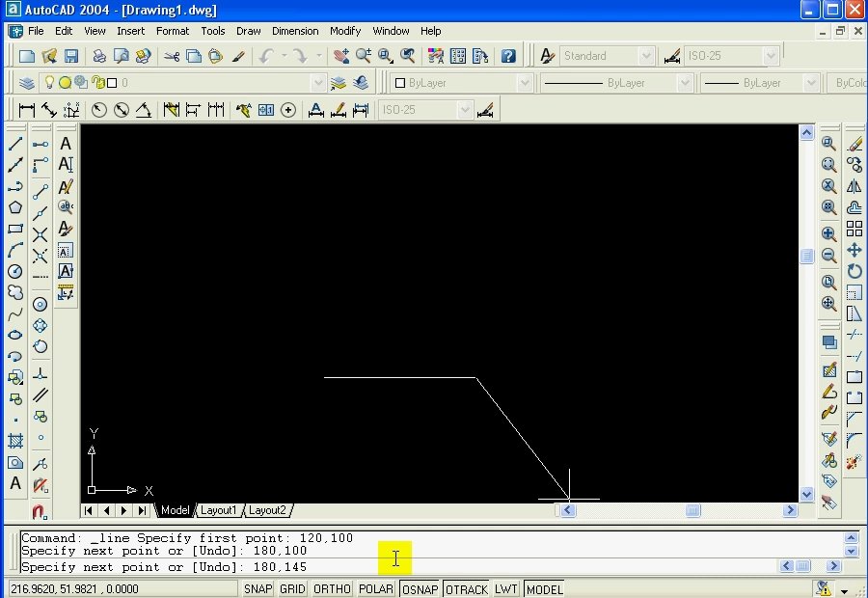Select the Polygon draw tool

tap(15, 207)
